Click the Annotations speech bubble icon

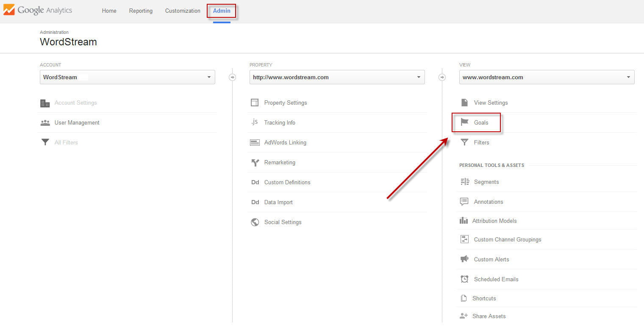pos(464,202)
